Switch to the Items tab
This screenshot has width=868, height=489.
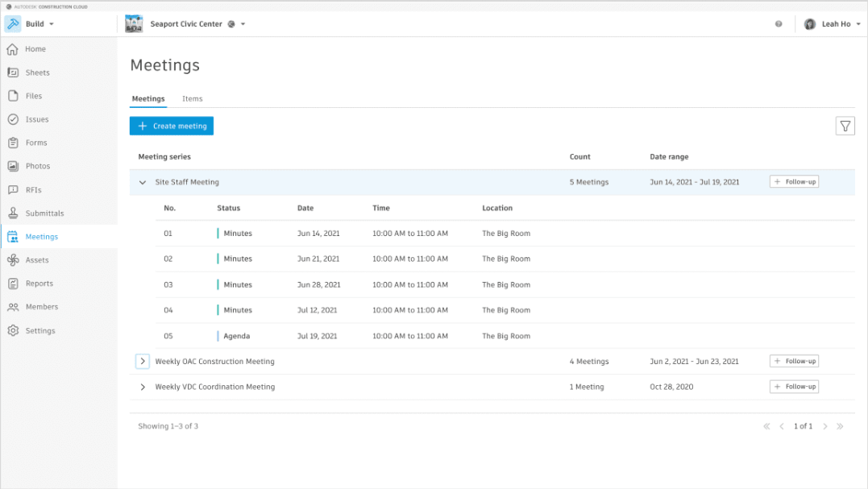tap(192, 98)
